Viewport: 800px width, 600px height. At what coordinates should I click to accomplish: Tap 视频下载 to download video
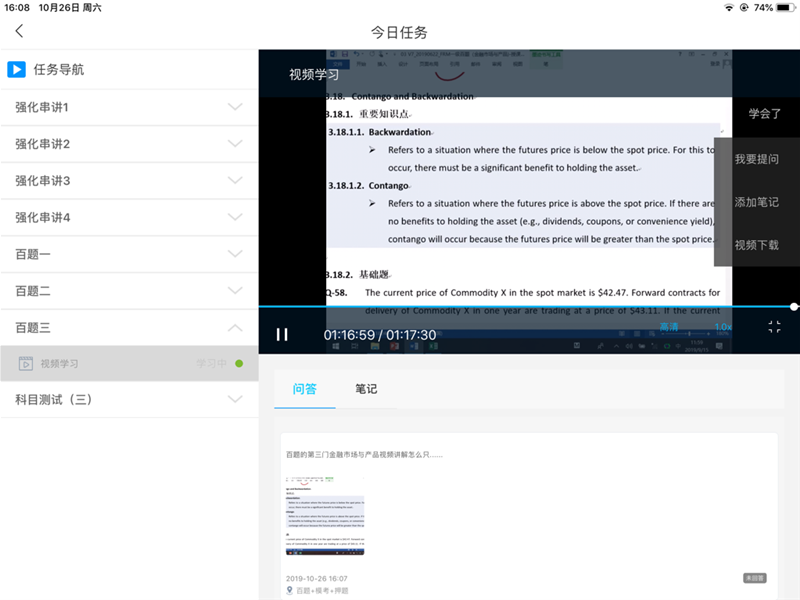click(756, 245)
